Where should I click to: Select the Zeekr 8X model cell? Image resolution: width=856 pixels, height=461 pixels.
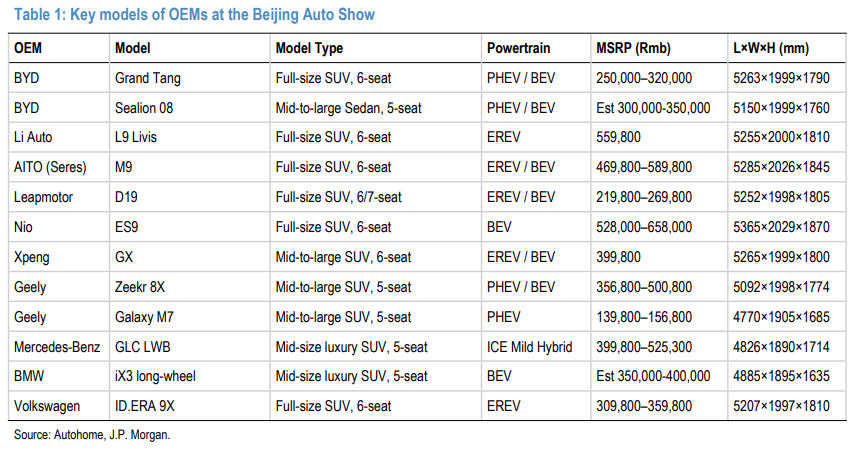[141, 287]
